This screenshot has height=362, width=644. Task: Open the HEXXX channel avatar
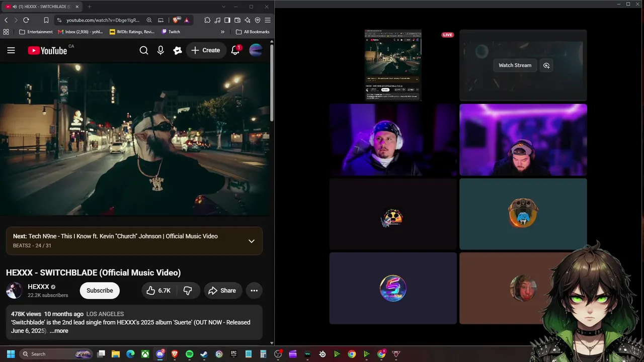click(x=14, y=291)
